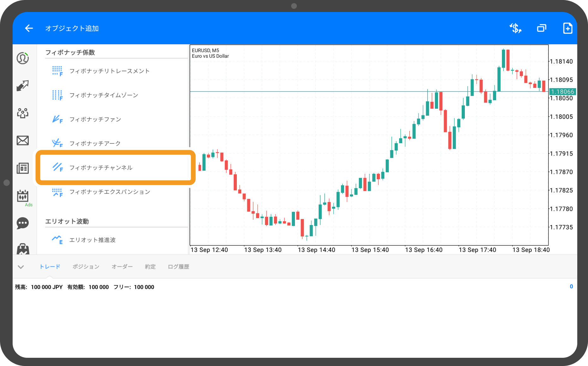
Task: Open the chat bubble sidebar icon
Action: coord(23,223)
